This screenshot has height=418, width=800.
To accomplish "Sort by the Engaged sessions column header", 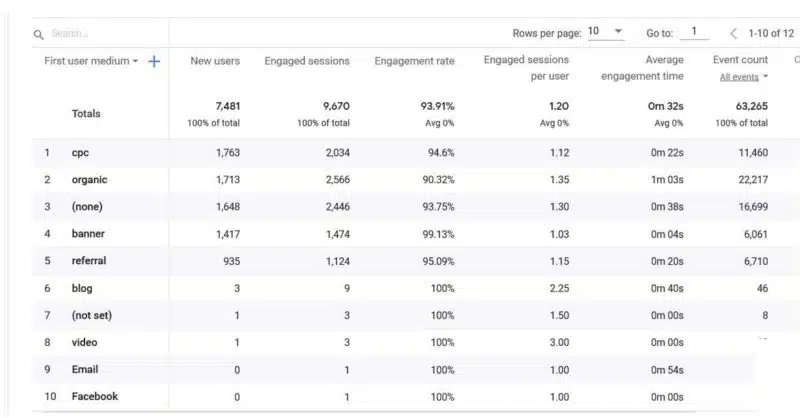I will click(307, 61).
